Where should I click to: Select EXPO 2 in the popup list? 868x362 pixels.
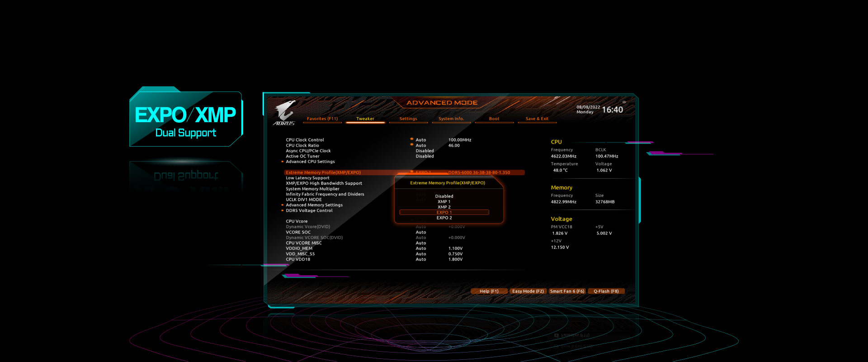pyautogui.click(x=444, y=218)
